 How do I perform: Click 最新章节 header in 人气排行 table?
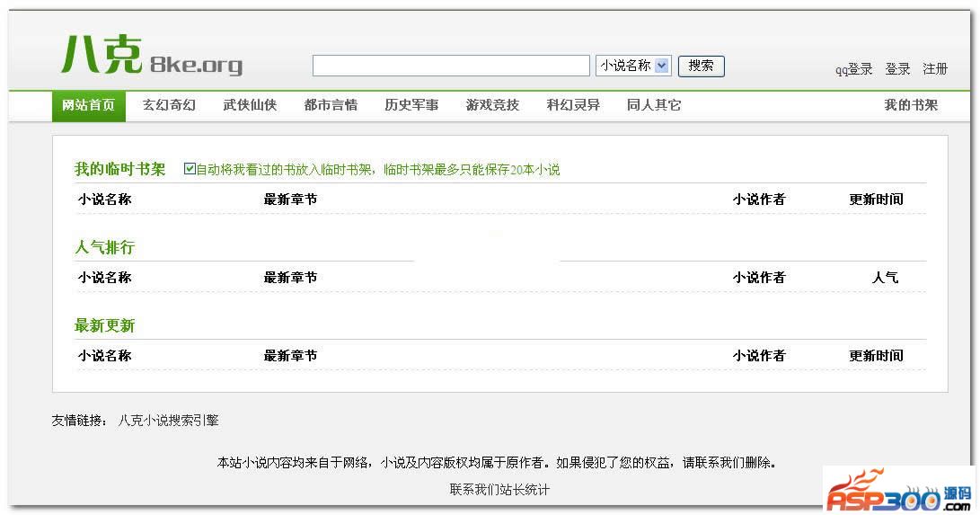290,278
